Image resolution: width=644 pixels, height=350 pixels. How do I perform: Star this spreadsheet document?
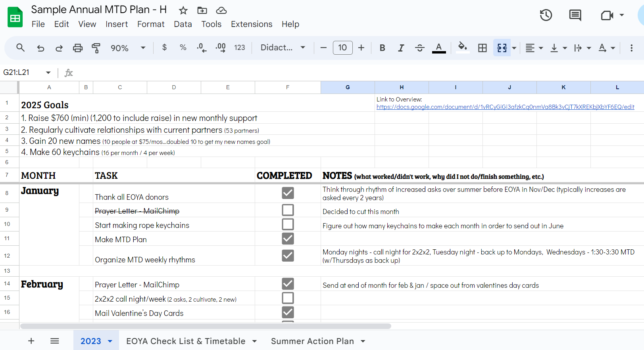(x=183, y=10)
